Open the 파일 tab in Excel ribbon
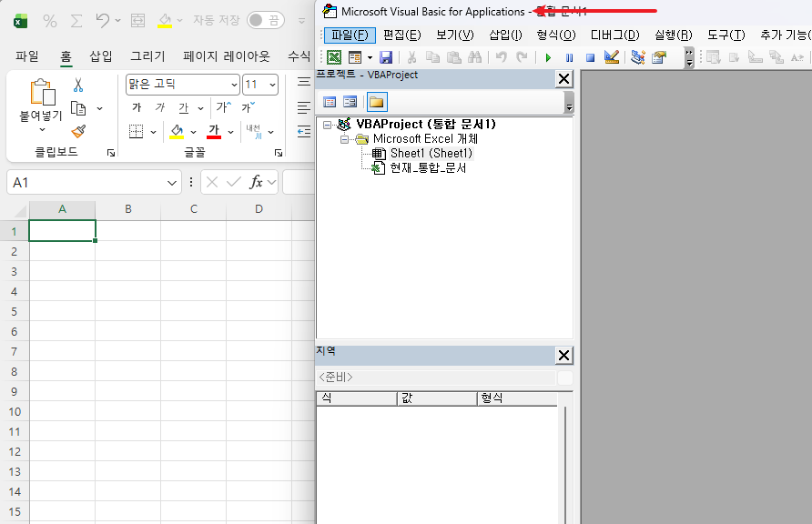This screenshot has height=524, width=812. pyautogui.click(x=27, y=55)
